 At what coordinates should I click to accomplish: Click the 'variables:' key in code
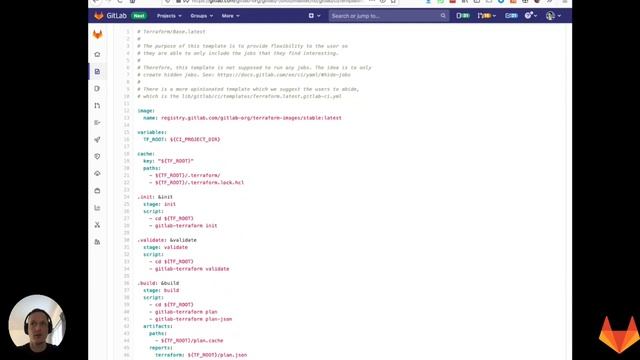click(152, 132)
